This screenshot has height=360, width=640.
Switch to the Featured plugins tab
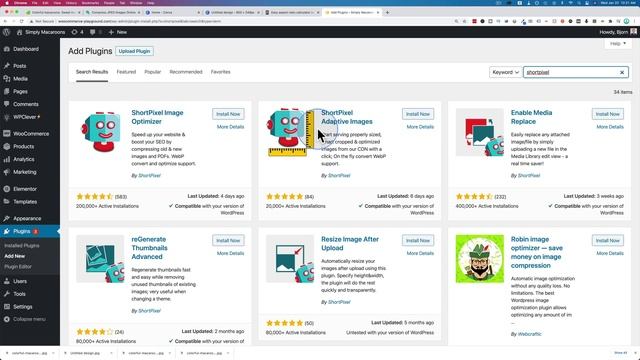coord(126,72)
